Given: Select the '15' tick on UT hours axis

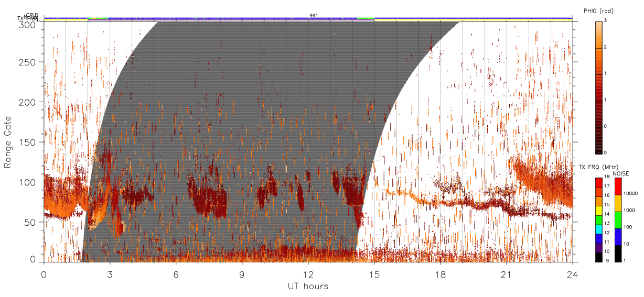Looking at the screenshot, I should [x=374, y=274].
